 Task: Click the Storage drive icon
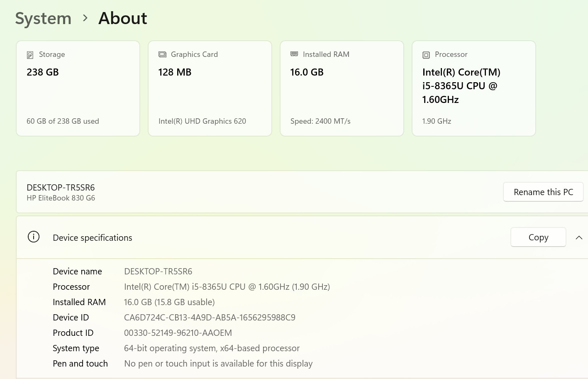click(30, 55)
